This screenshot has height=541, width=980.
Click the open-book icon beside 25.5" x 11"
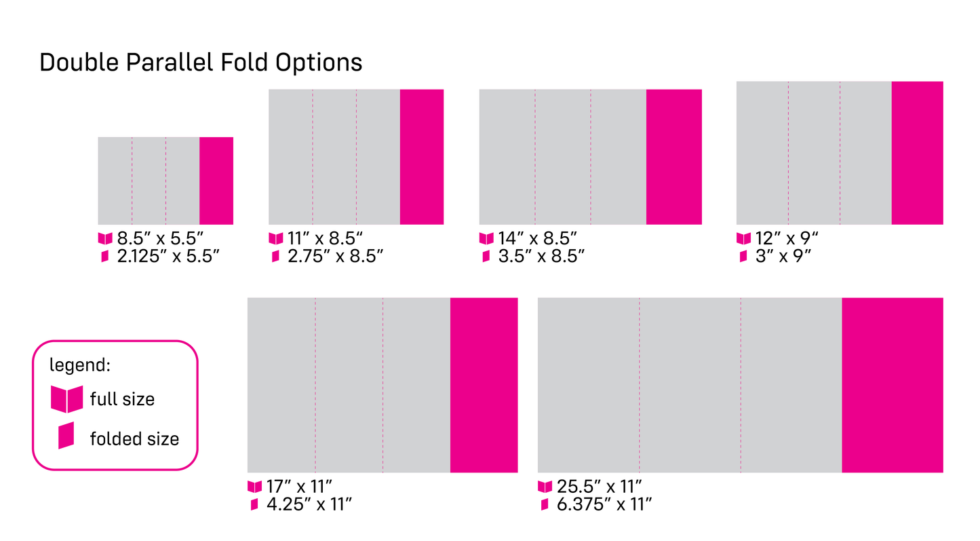(545, 487)
